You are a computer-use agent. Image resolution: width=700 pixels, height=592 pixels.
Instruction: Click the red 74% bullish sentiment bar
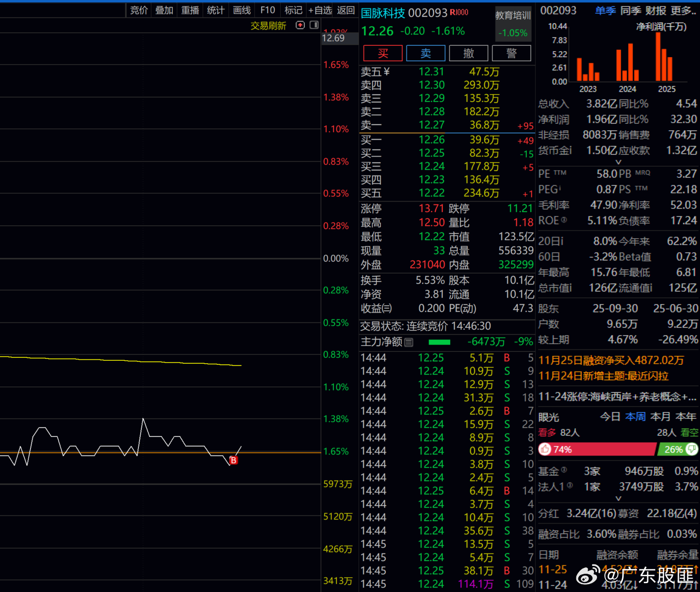[x=598, y=449]
